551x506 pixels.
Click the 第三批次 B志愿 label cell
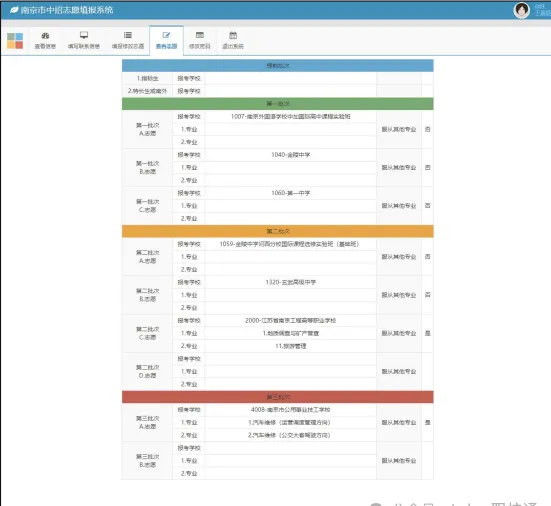[148, 461]
